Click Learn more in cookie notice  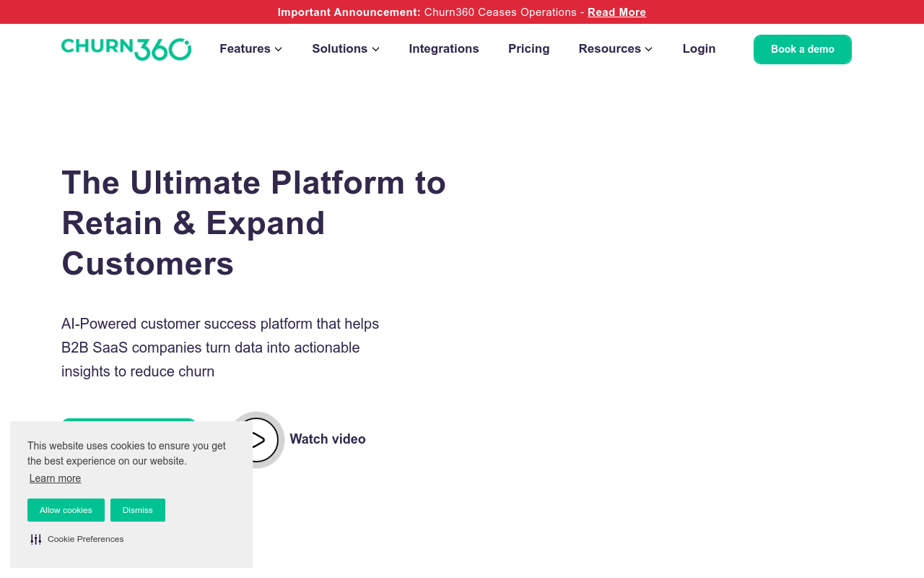(x=55, y=478)
